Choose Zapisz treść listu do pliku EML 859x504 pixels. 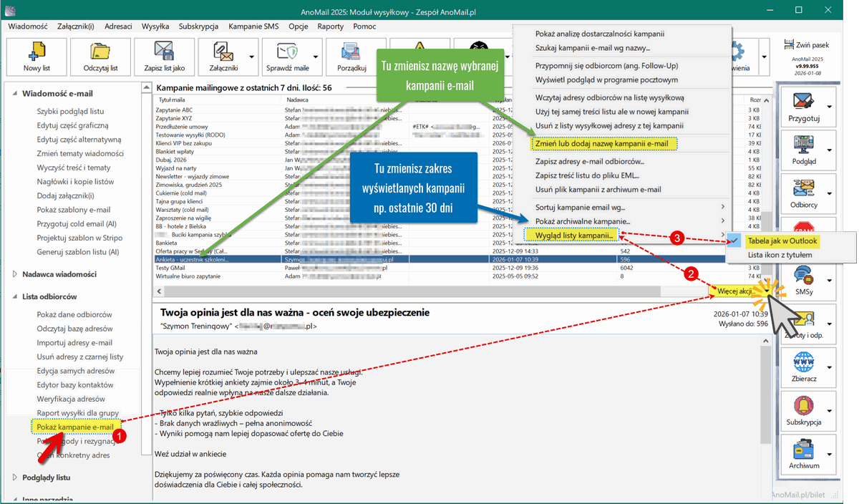[x=589, y=175]
